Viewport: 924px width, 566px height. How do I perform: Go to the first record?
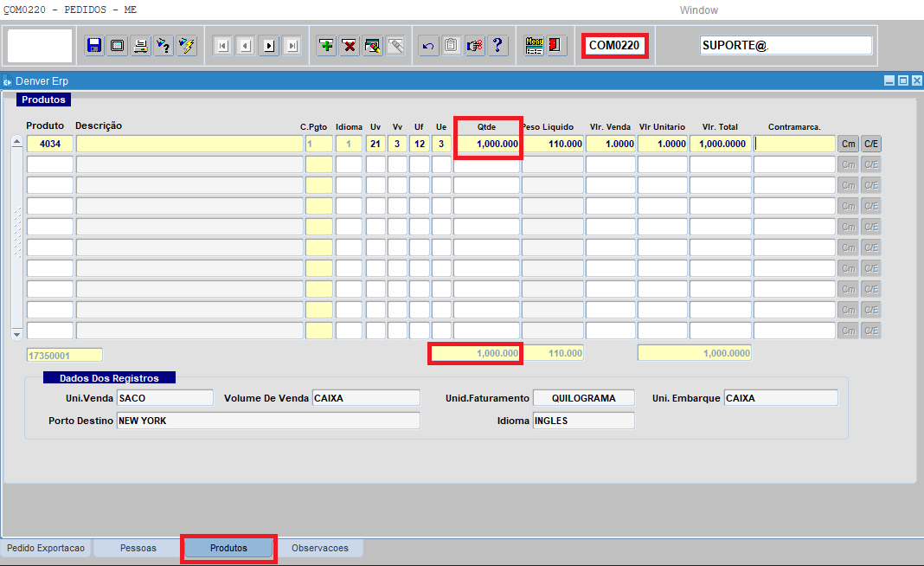[x=222, y=45]
